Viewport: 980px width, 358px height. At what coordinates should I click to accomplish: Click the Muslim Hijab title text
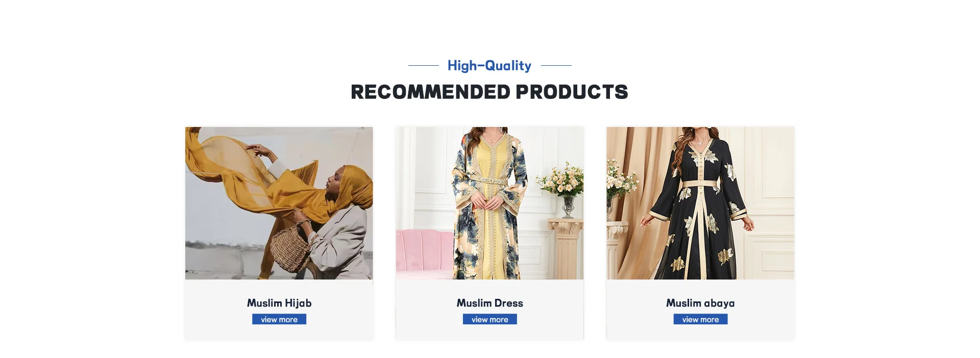coord(279,303)
